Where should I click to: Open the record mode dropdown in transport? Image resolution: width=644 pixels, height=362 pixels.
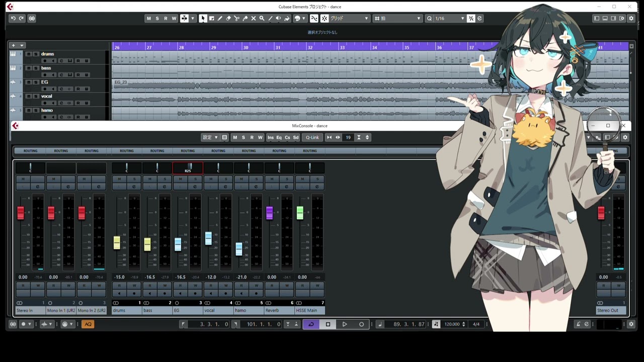[25, 324]
